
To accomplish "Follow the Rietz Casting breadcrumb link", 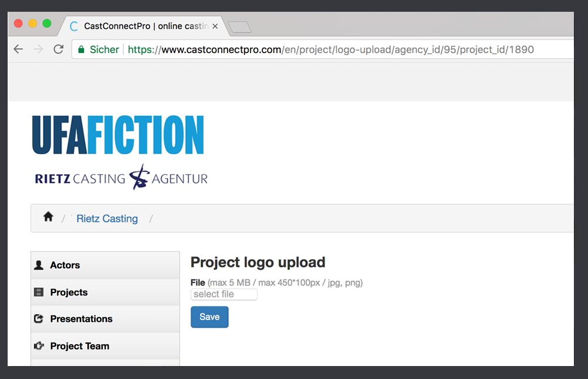I will [x=107, y=218].
